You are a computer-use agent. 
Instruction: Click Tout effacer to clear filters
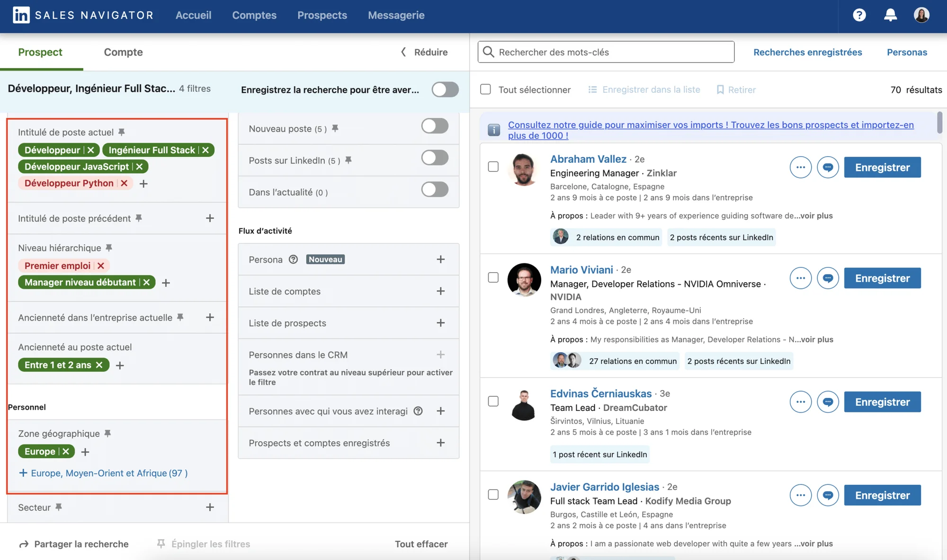coord(421,544)
